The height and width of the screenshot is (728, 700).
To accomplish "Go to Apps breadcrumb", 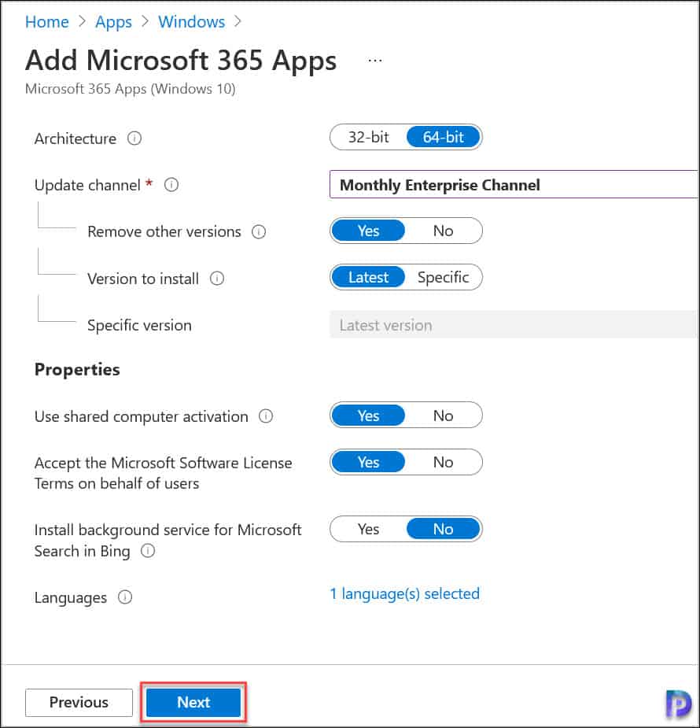I will 113,22.
